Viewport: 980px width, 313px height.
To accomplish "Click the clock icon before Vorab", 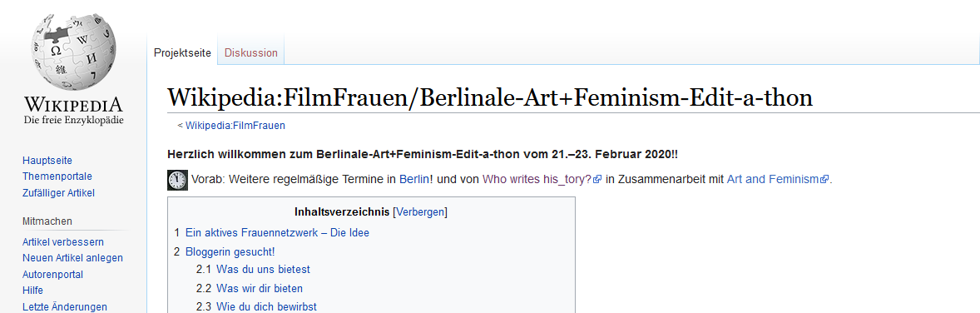I will (177, 180).
